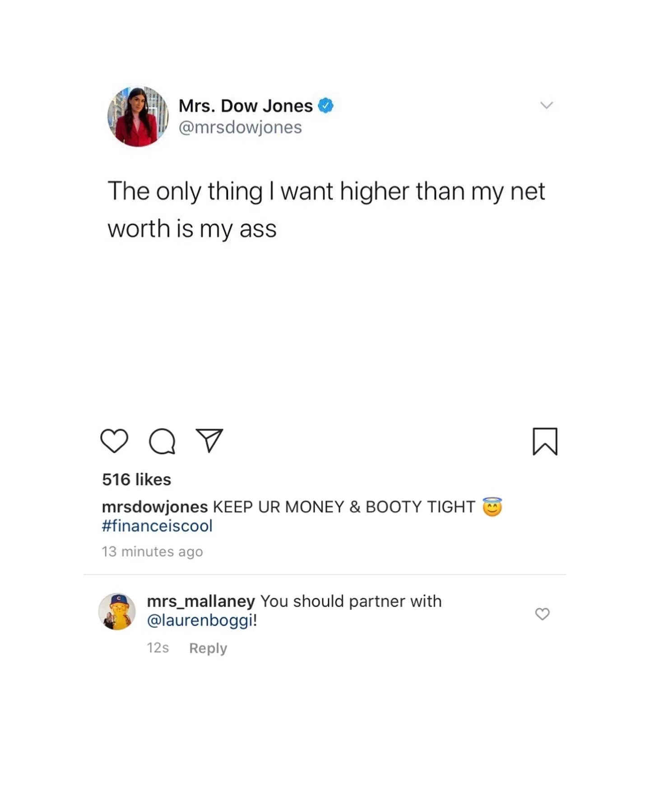Screen dimensions: 650x812
Task: Click the @mrsdowjones handle
Action: click(x=240, y=128)
